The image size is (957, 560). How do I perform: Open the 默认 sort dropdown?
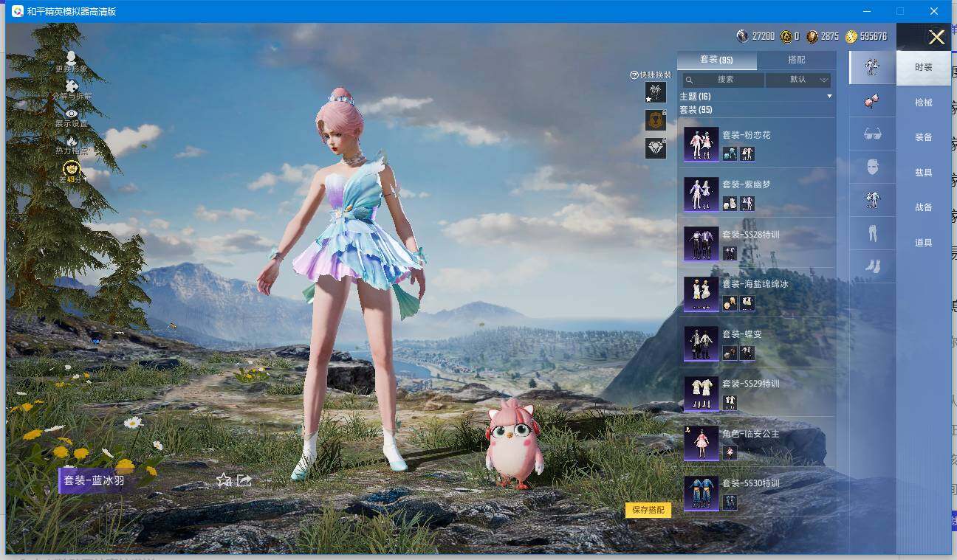pyautogui.click(x=797, y=80)
